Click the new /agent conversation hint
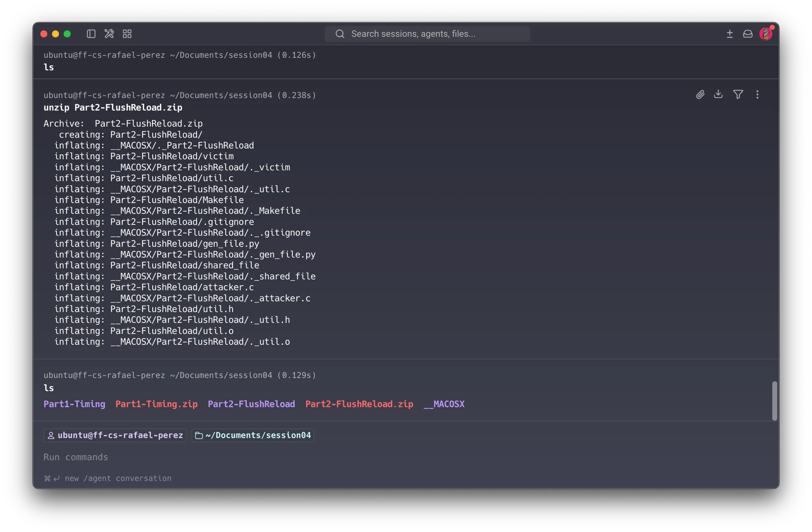Viewport: 812px width, 532px height. tap(108, 478)
